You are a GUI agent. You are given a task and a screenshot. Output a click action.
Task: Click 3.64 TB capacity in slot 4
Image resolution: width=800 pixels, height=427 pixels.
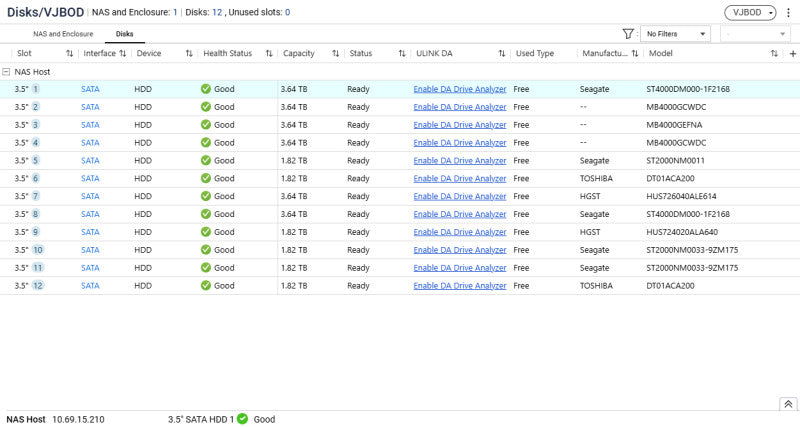[294, 143]
